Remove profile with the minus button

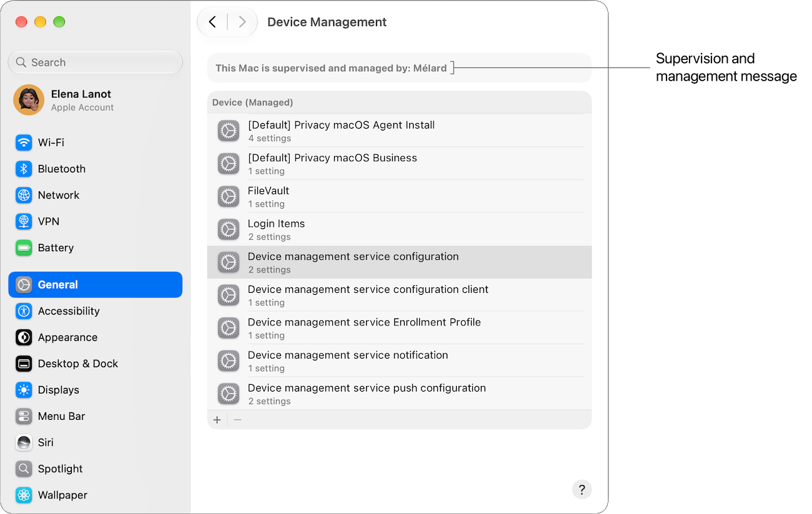click(237, 420)
